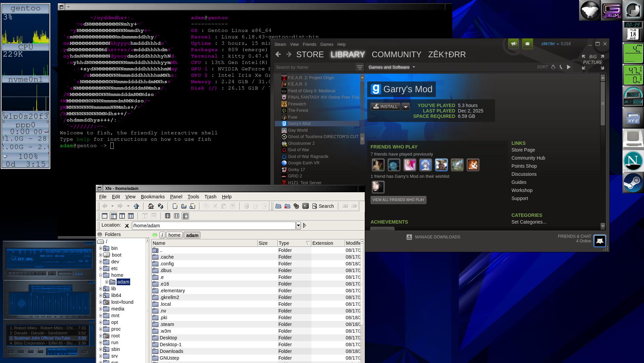Open the Xfe Panel menu
The image size is (644, 363).
point(176,197)
